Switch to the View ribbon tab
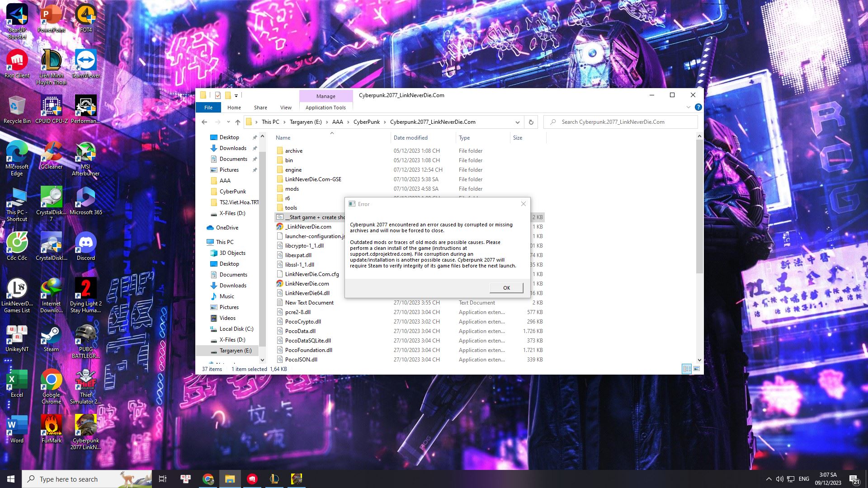The image size is (868, 488). coord(286,108)
